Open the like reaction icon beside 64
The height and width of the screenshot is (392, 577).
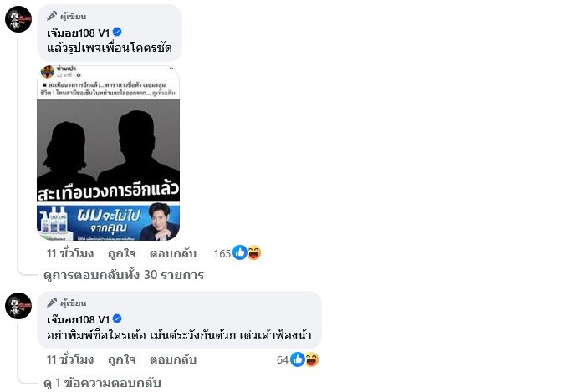coord(298,359)
